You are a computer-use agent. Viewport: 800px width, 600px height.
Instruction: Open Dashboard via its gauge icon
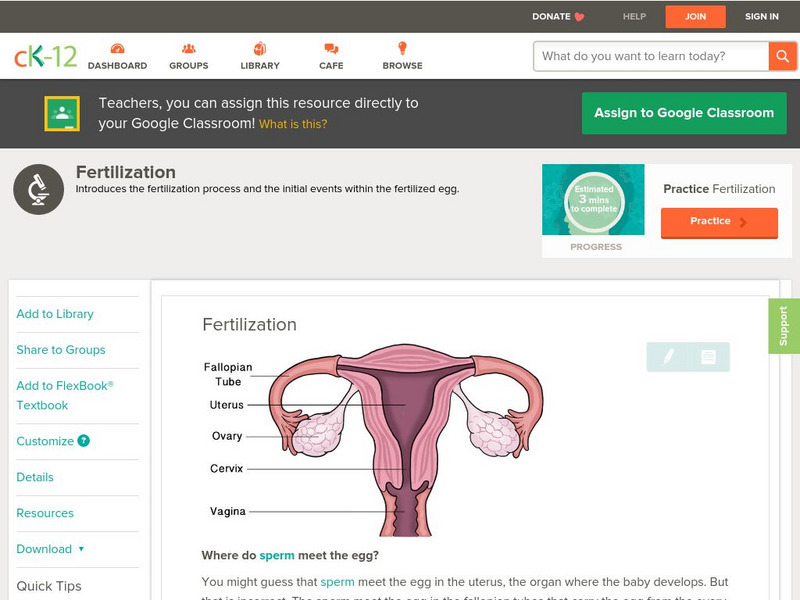(117, 48)
